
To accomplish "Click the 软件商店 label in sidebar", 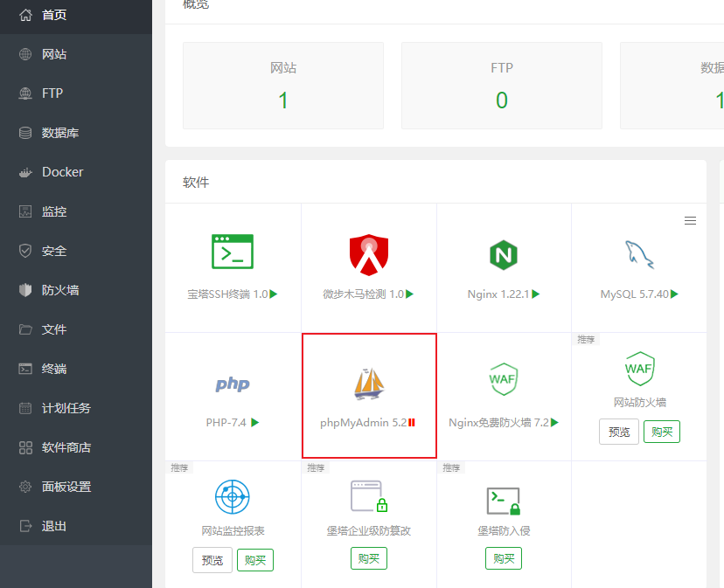I will pyautogui.click(x=66, y=447).
